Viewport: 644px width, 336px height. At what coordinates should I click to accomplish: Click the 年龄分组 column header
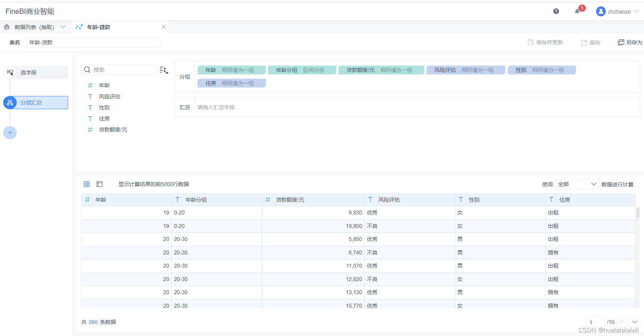pos(217,200)
